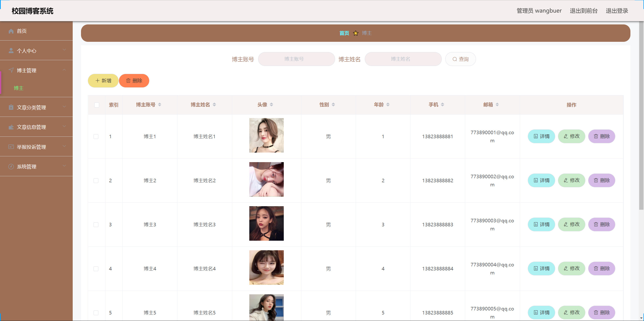The height and width of the screenshot is (321, 644).
Task: Click the 年龄 column sort arrows
Action: (388, 104)
